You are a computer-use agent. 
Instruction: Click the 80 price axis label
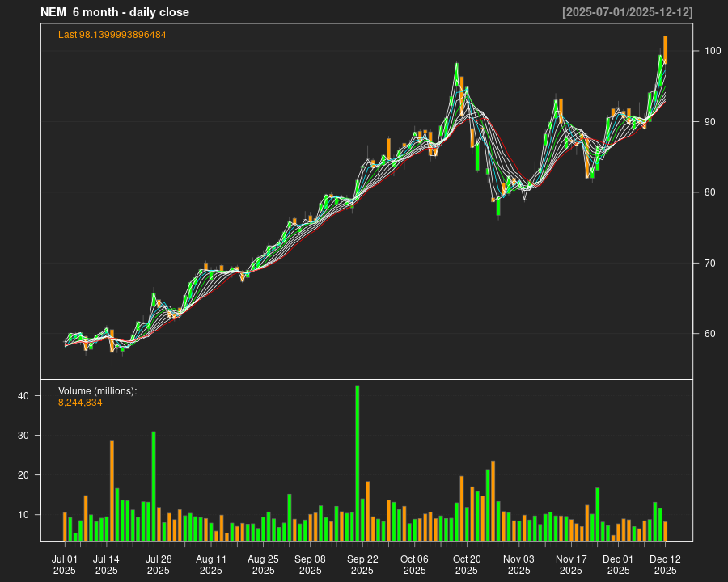click(x=709, y=192)
